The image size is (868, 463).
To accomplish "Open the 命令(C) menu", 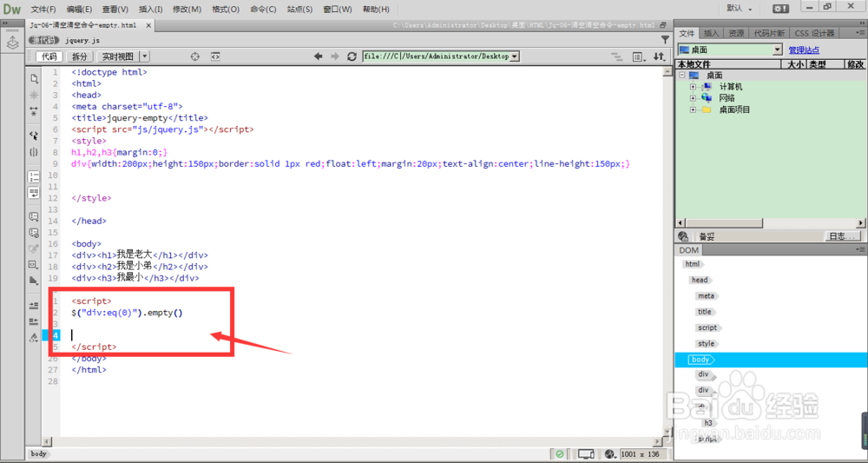I will click(x=263, y=10).
